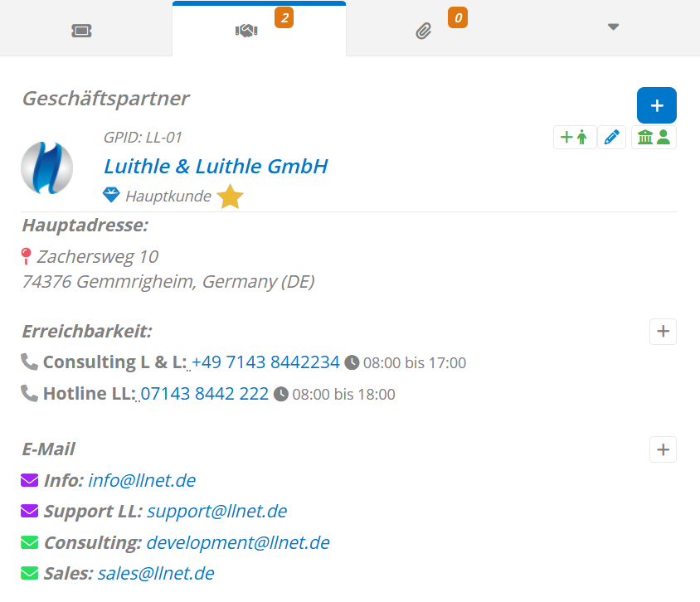
Task: Open the Luithle & Luithle GmbH link
Action: [x=216, y=166]
